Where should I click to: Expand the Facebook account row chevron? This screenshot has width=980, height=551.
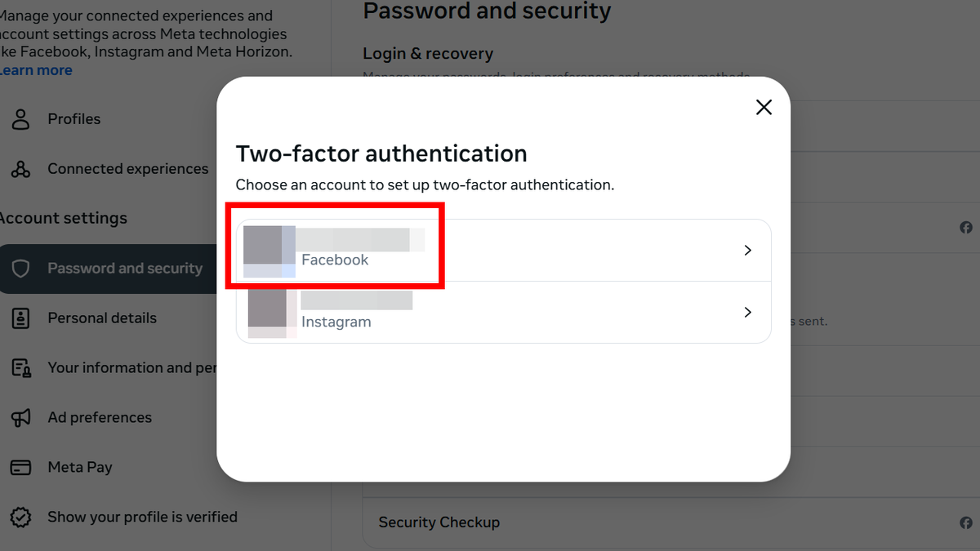746,250
